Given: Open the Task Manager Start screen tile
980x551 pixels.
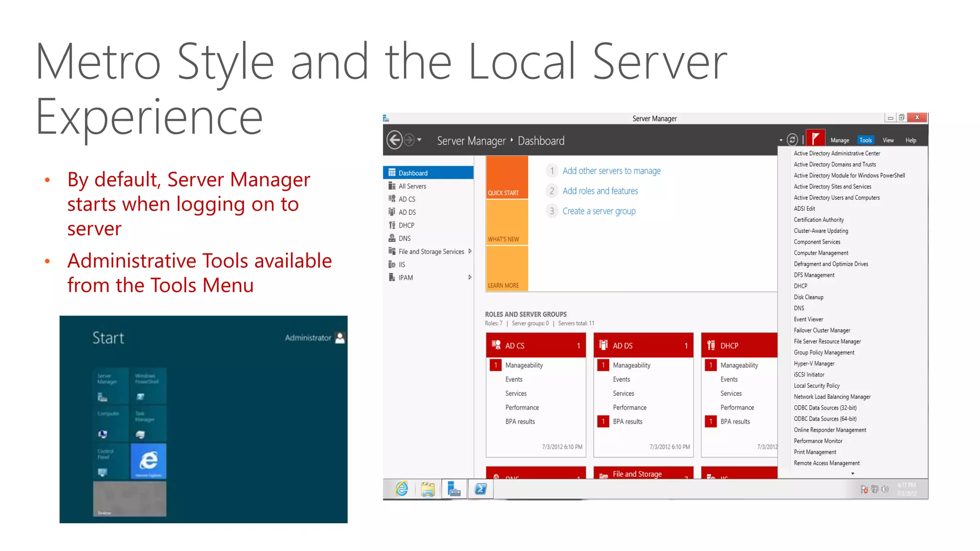Looking at the screenshot, I should click(x=149, y=424).
